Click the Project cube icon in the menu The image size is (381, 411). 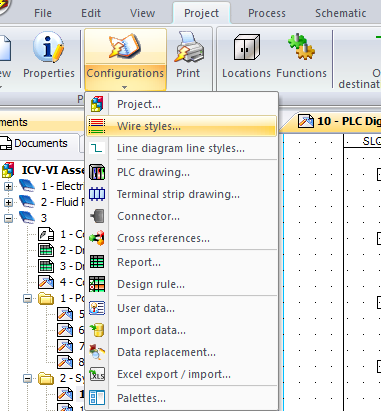pos(97,104)
